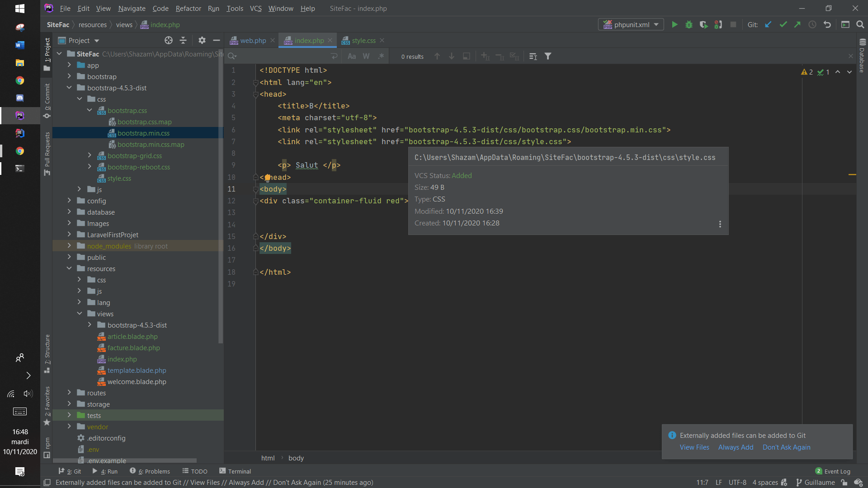Open the Problems tool window
This screenshot has height=488, width=868.
150,471
